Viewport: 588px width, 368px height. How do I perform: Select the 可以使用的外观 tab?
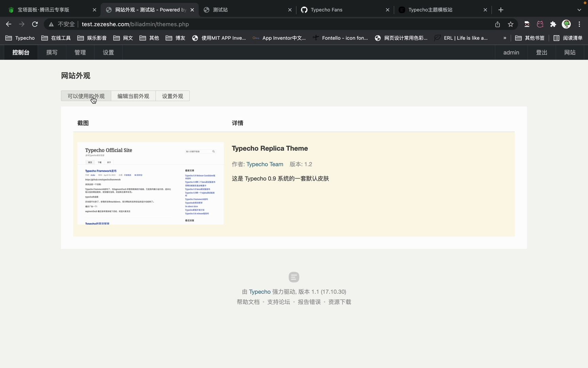(86, 96)
